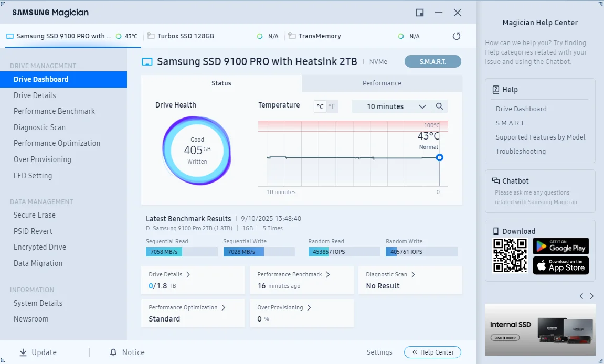Click the Update download arrow icon
The width and height of the screenshot is (604, 364).
[x=23, y=352]
